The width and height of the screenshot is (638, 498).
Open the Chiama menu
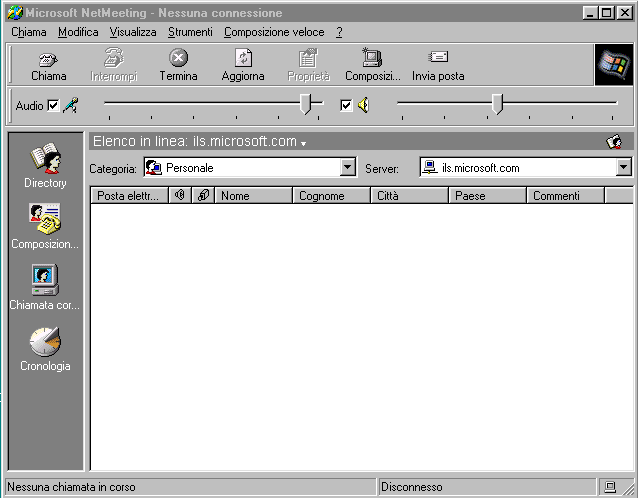(x=28, y=32)
